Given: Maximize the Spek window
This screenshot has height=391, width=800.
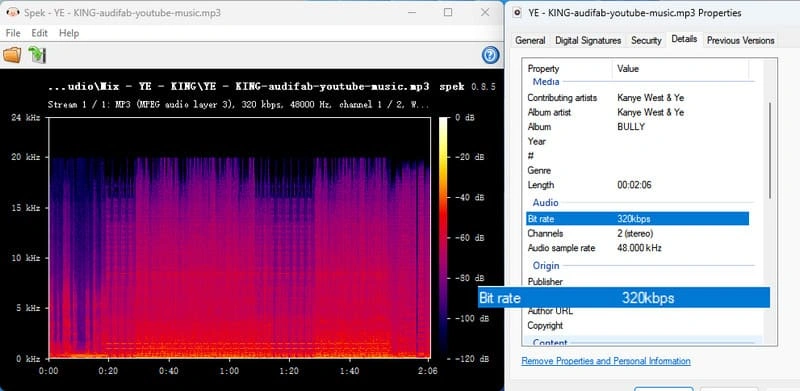Looking at the screenshot, I should click(448, 12).
